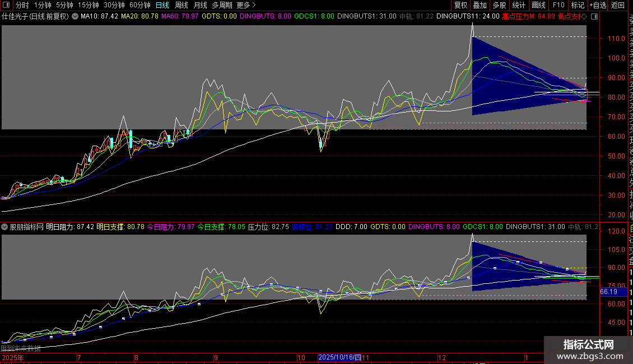The image size is (633, 364).
Task: Click the MA20: 80.78 label
Action: coord(139,17)
